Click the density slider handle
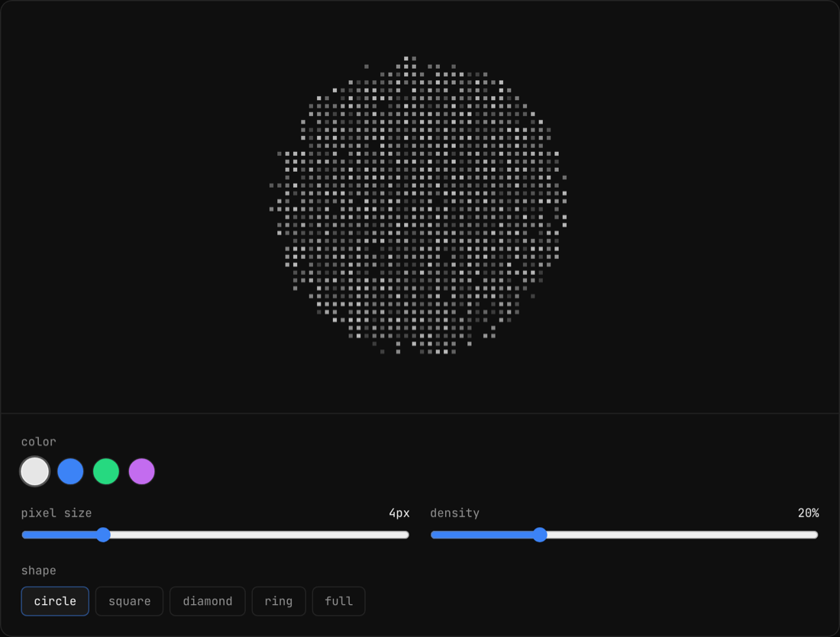Image resolution: width=840 pixels, height=637 pixels. coord(540,535)
